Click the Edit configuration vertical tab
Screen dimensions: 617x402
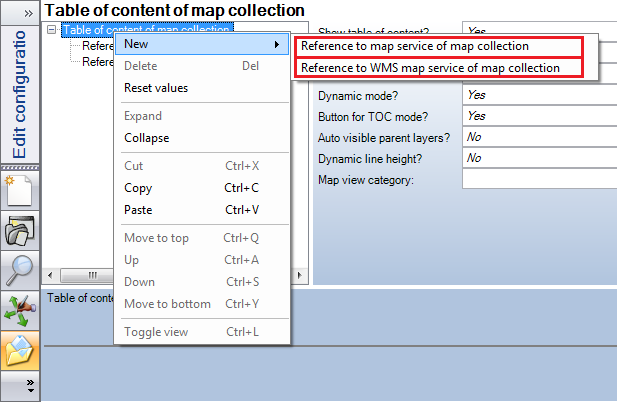[x=20, y=94]
